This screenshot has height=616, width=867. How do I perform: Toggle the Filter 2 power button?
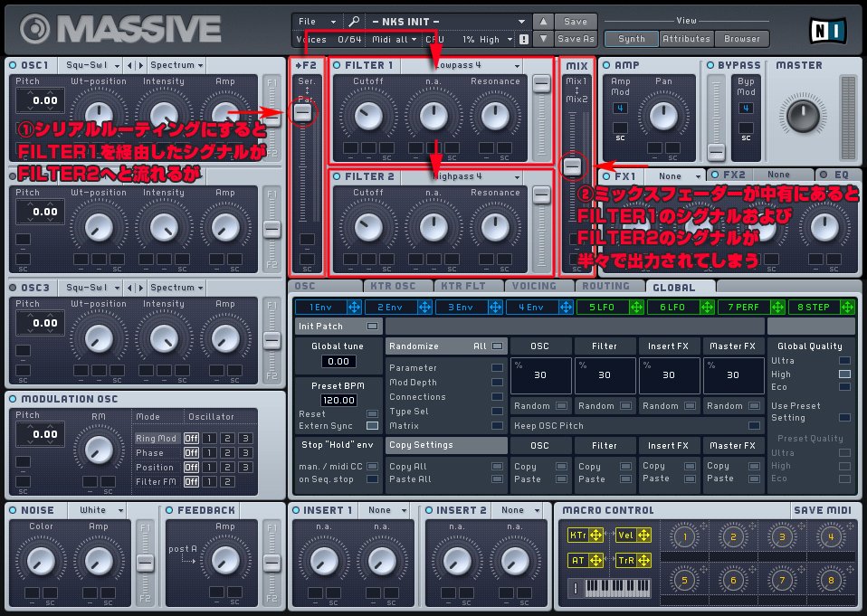tap(337, 176)
